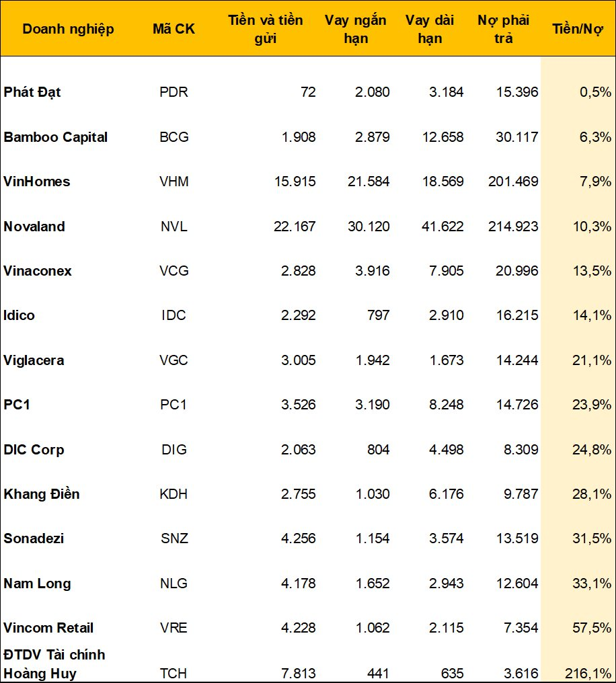Click the 'Vay dài hạn' header
Screen dimensions: 616x683
(430, 29)
